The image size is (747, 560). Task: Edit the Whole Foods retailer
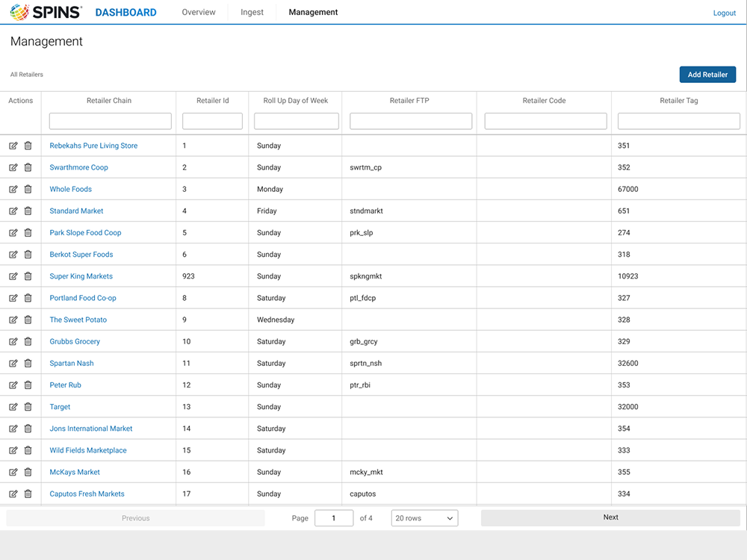tap(13, 189)
